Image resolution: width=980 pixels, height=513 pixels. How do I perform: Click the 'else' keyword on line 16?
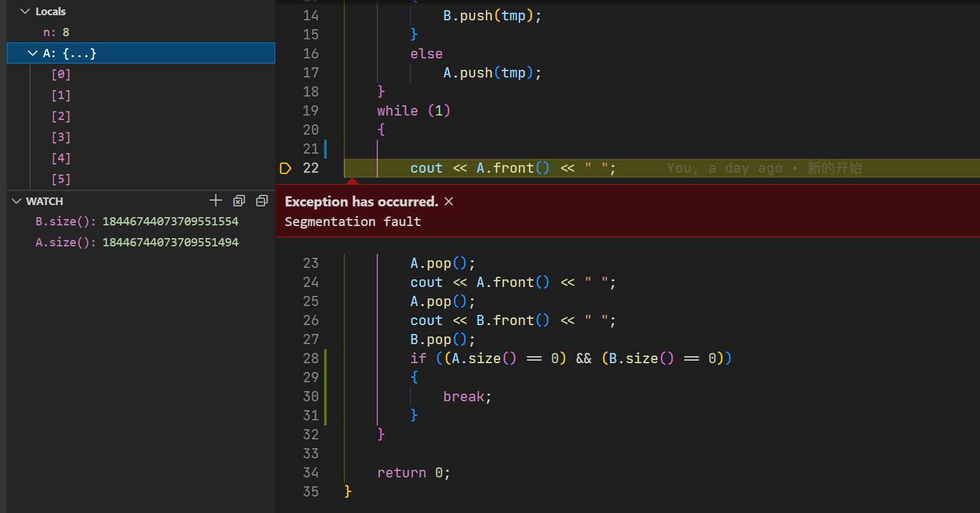[x=426, y=54]
